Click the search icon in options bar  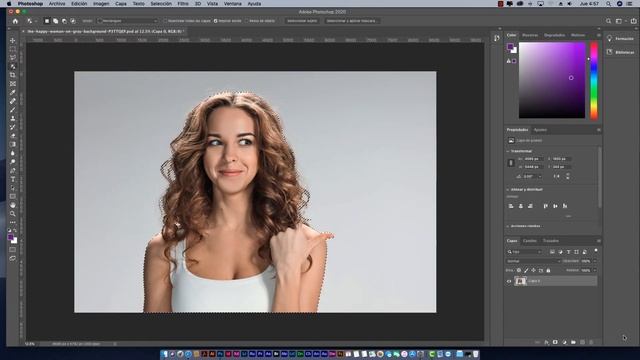coord(609,21)
